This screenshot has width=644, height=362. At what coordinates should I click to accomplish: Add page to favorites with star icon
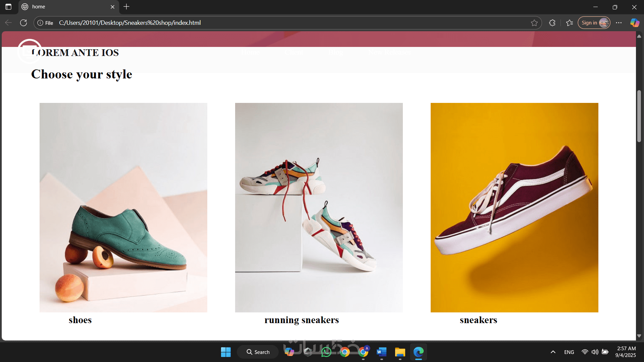point(534,23)
